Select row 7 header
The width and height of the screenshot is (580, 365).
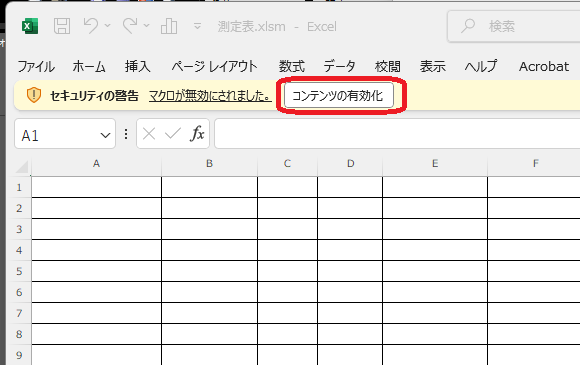pos(19,313)
